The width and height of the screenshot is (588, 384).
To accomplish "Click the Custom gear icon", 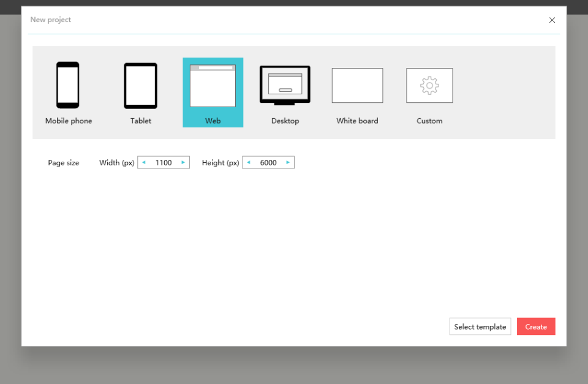I will (x=429, y=86).
